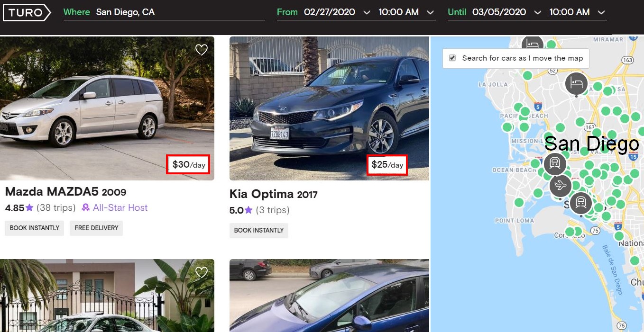644x332 pixels.
Task: Click the Where location field showing San Diego
Action: [179, 12]
